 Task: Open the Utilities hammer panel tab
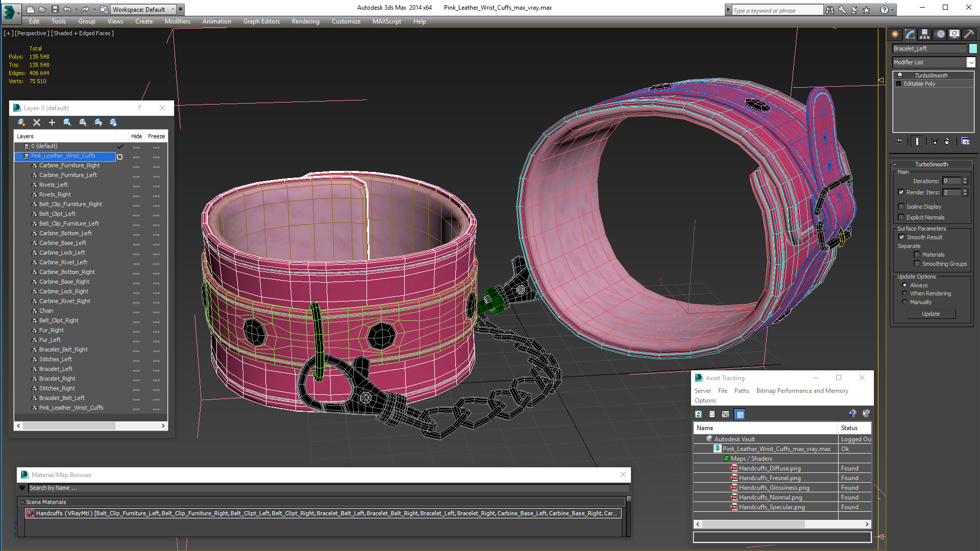(968, 34)
